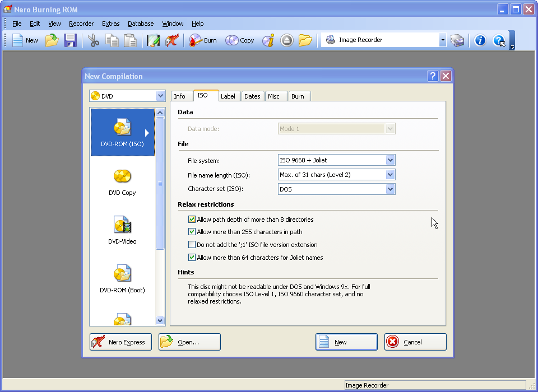Open the Copy disc tool in toolbar

pos(240,40)
